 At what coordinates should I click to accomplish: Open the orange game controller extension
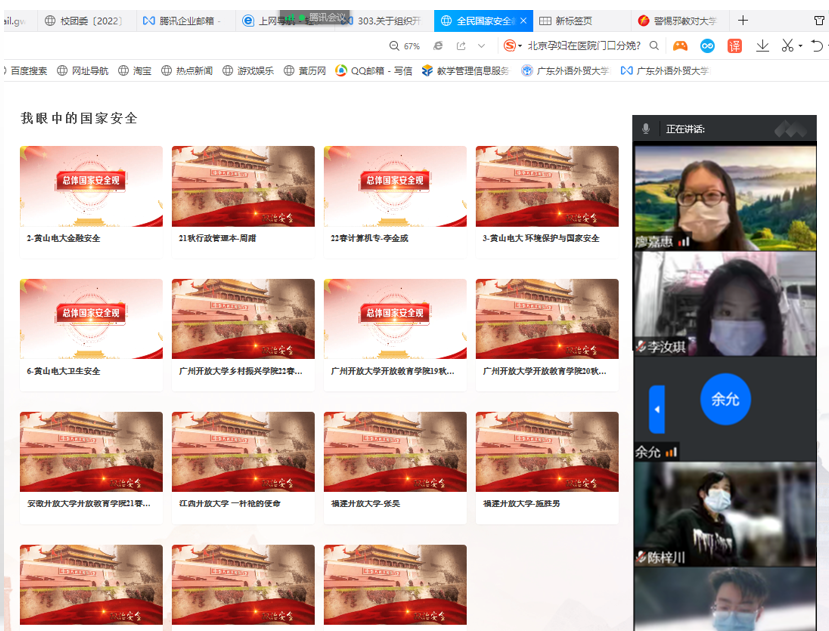pyautogui.click(x=680, y=46)
